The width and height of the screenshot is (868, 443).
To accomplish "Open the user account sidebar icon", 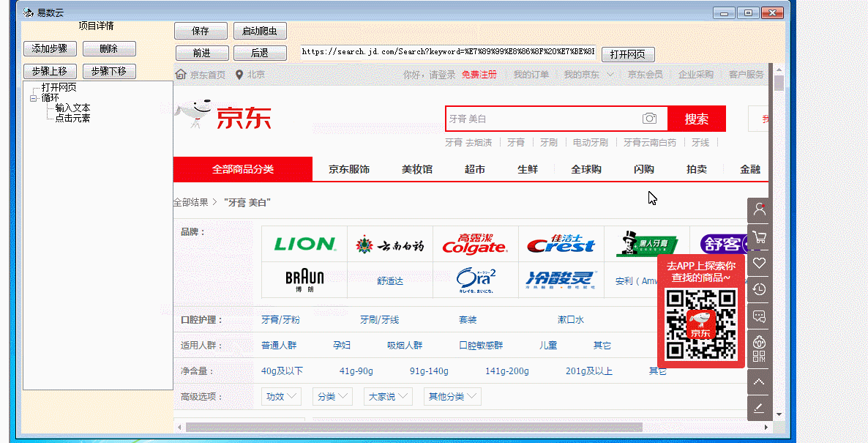I will [760, 210].
